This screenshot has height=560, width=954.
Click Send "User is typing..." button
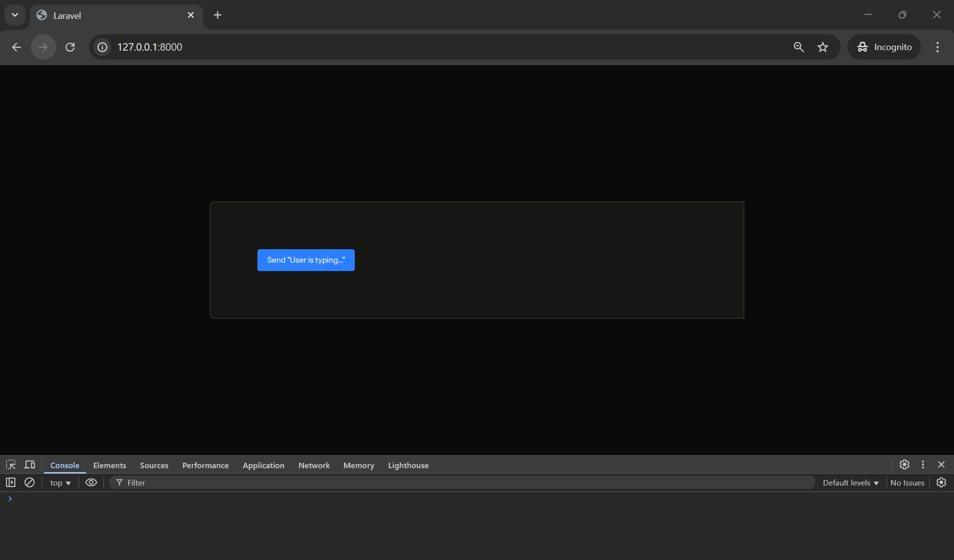tap(306, 260)
